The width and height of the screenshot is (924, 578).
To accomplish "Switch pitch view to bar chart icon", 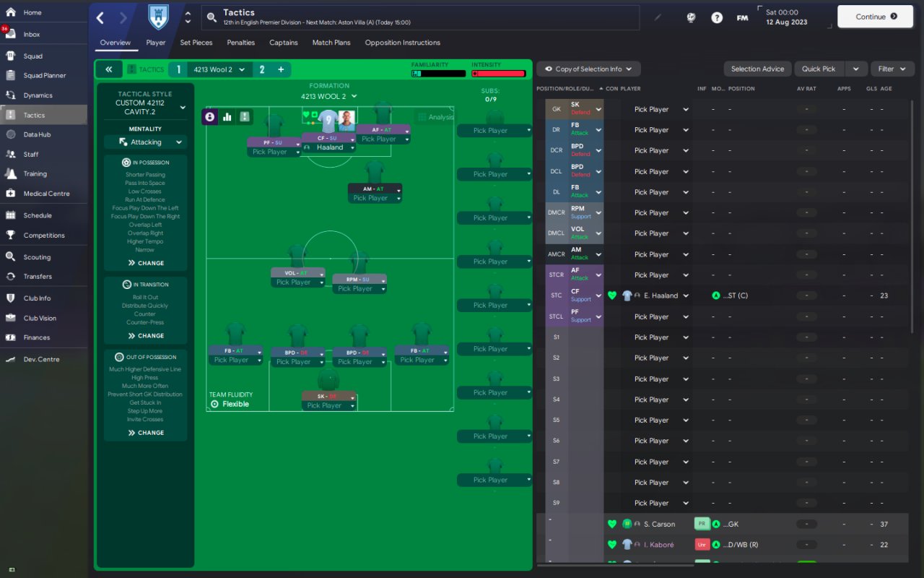I will [227, 116].
